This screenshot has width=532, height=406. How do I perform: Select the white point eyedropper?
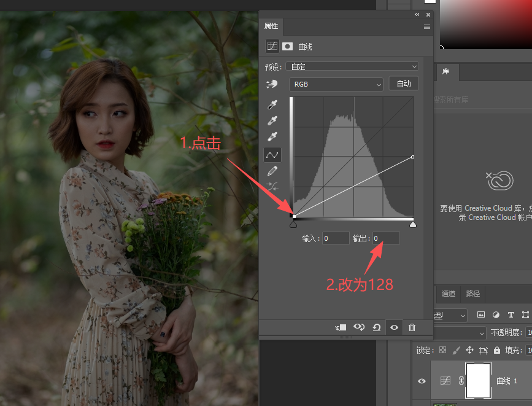click(272, 136)
